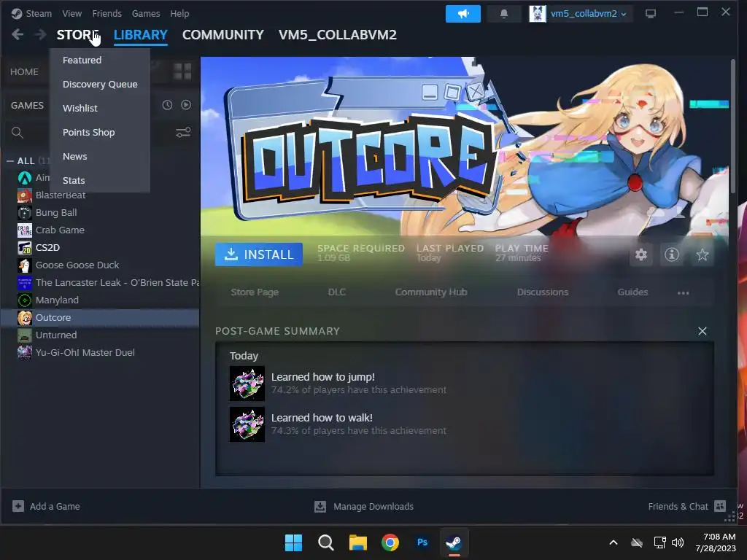Open the VM5_COLLABVM2 profile tab
747x560 pixels.
pos(337,35)
